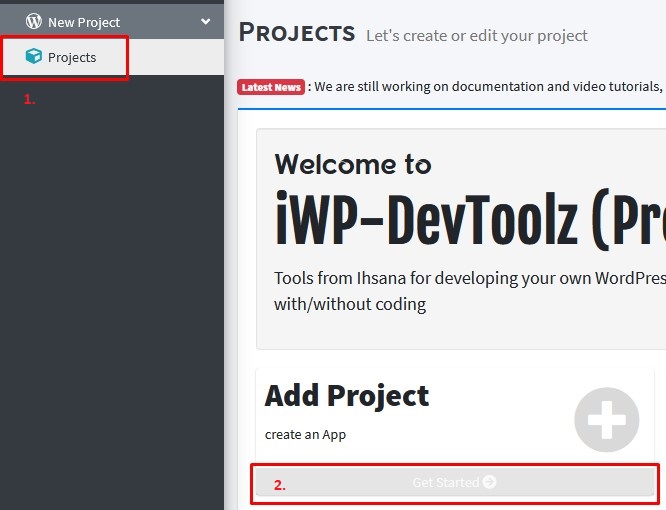The image size is (666, 510).
Task: Click the "create an App" caption
Action: (x=305, y=435)
